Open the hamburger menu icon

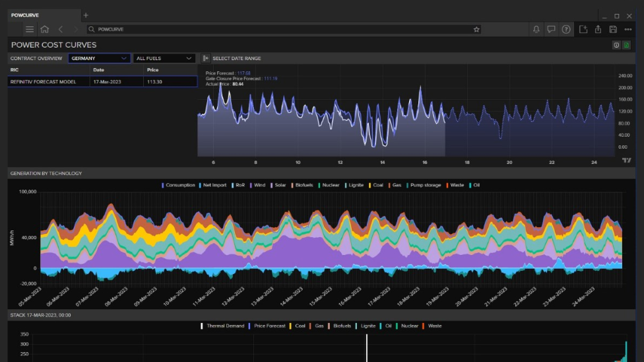point(30,29)
